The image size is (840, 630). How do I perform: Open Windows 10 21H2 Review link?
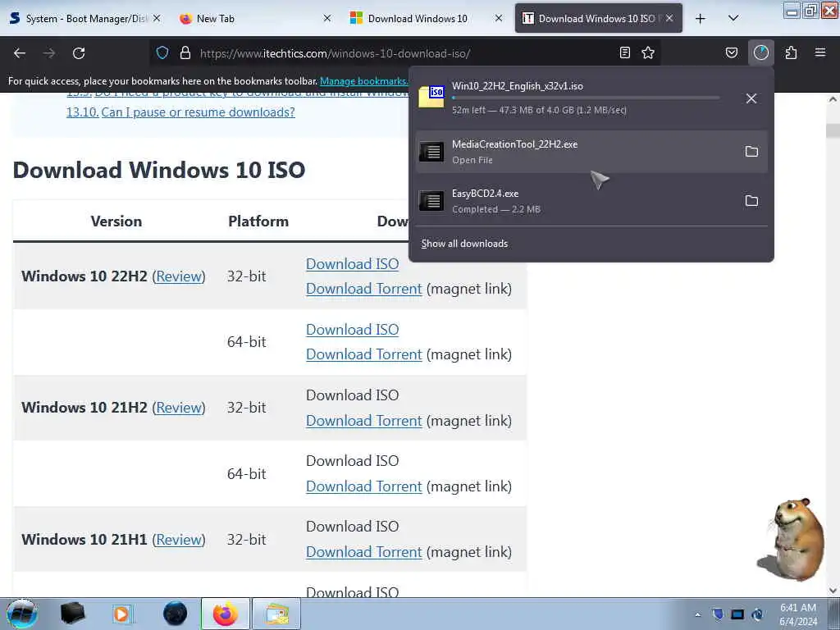179,407
